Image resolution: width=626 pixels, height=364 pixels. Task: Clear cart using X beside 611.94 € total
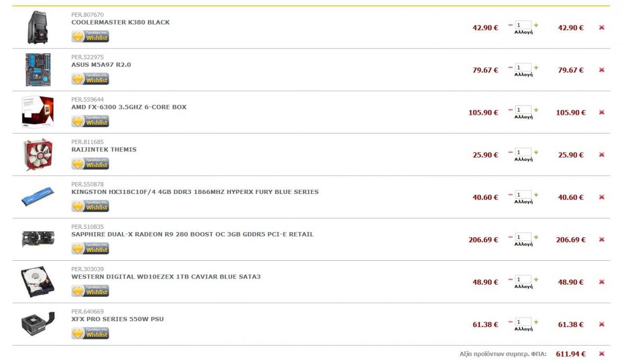601,354
